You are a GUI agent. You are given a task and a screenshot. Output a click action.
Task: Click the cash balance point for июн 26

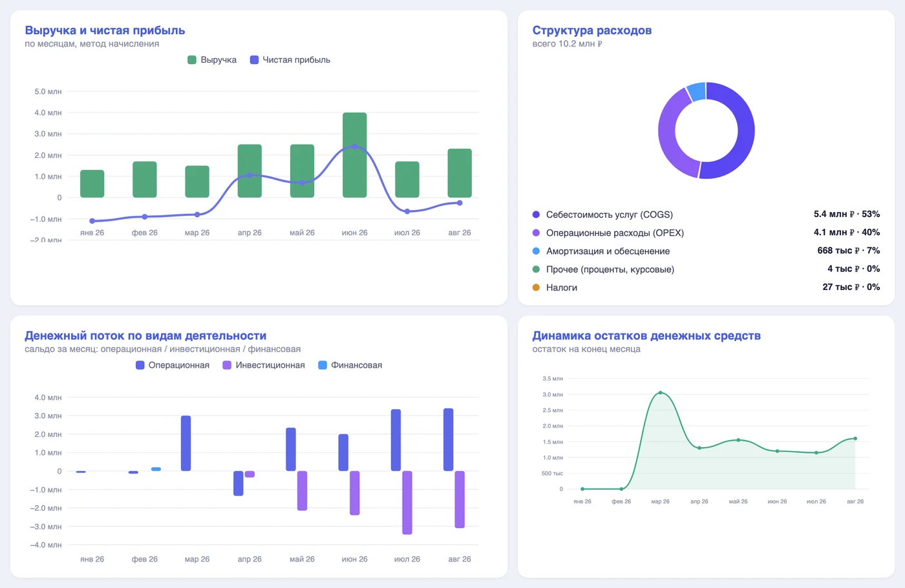tap(778, 451)
